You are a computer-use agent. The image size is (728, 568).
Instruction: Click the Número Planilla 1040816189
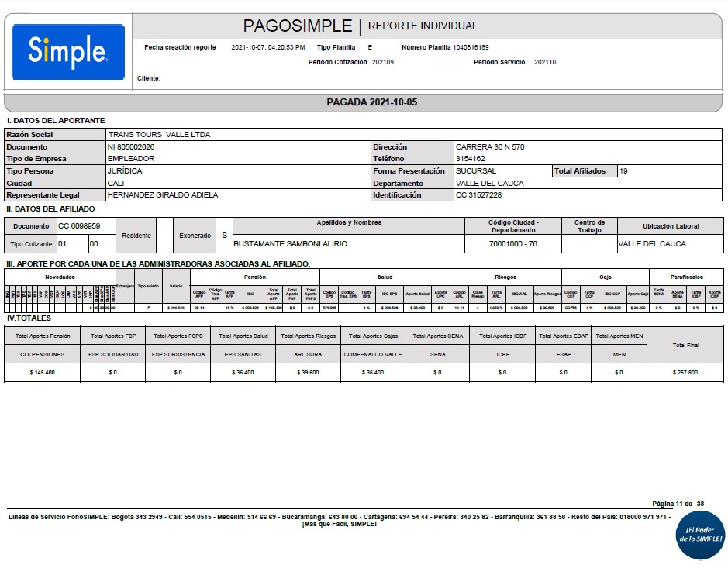pos(471,47)
